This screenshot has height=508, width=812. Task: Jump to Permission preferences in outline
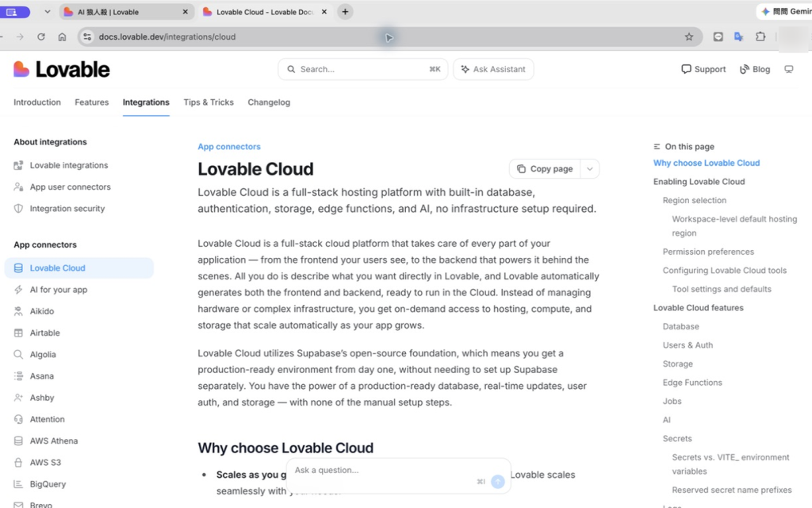pos(708,252)
